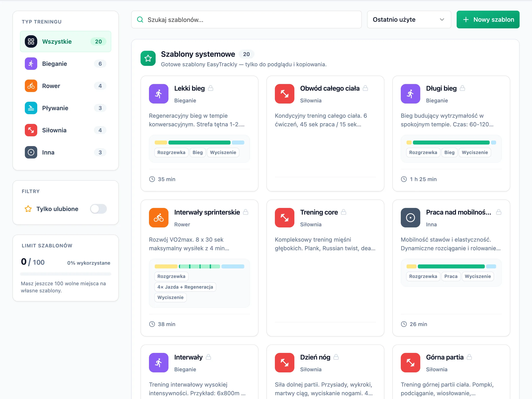Select the Wszystkie training type filter
This screenshot has height=399, width=532.
(x=66, y=41)
